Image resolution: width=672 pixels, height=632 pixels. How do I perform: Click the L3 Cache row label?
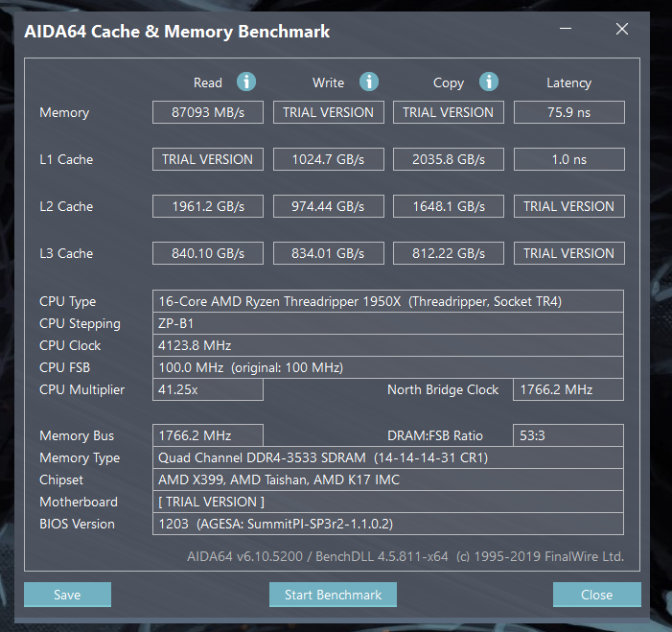(x=66, y=253)
